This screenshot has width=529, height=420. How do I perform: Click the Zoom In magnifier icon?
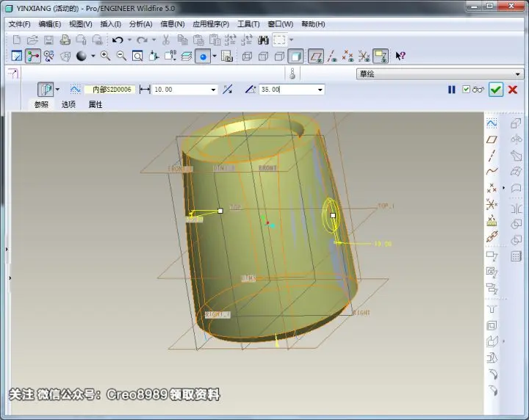[105, 56]
